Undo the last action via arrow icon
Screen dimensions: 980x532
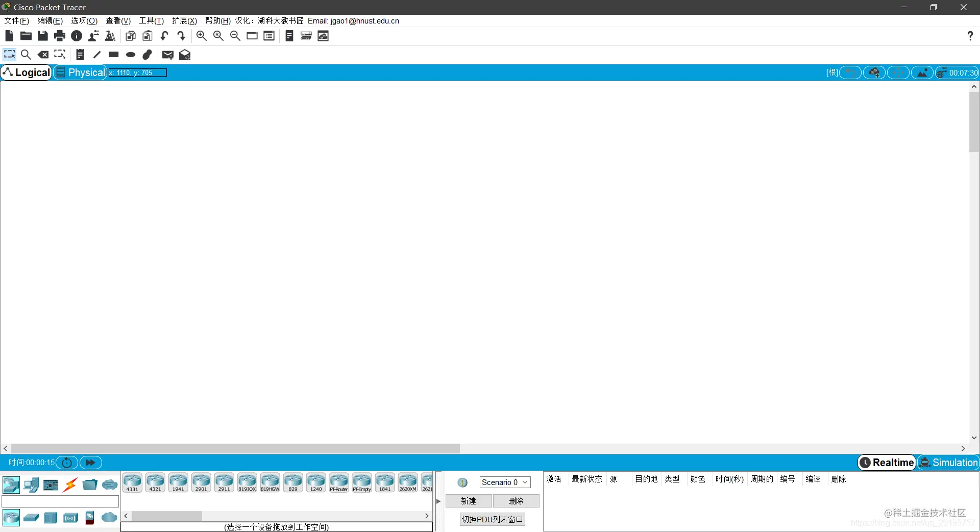click(164, 36)
